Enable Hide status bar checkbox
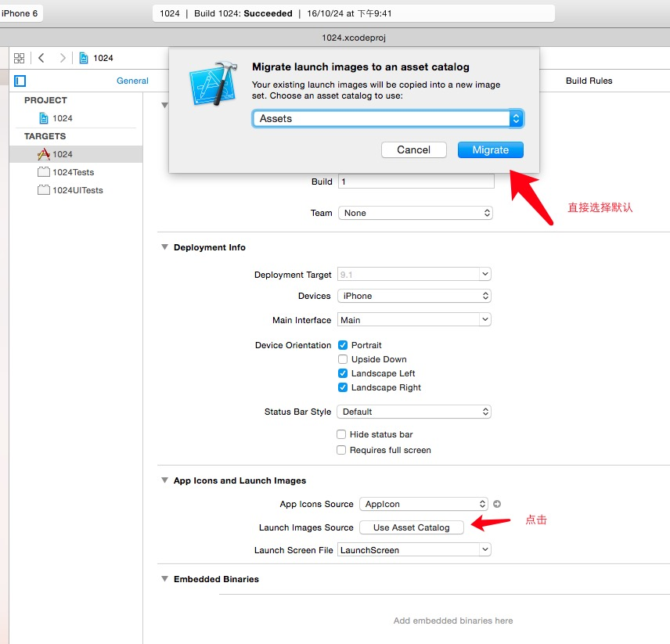The height and width of the screenshot is (644, 670). 341,434
